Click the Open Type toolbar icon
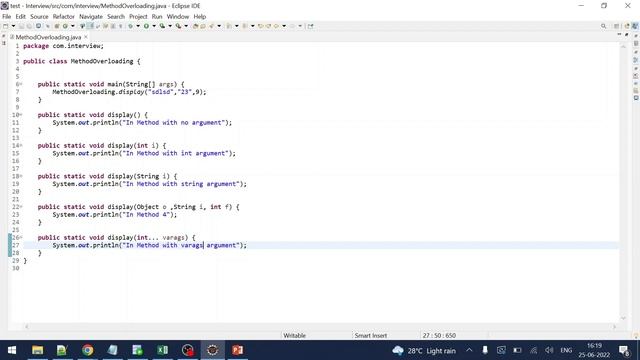 195,26
